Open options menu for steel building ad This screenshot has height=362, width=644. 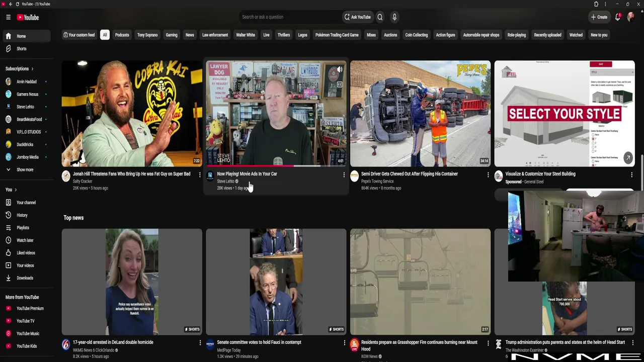tap(632, 175)
